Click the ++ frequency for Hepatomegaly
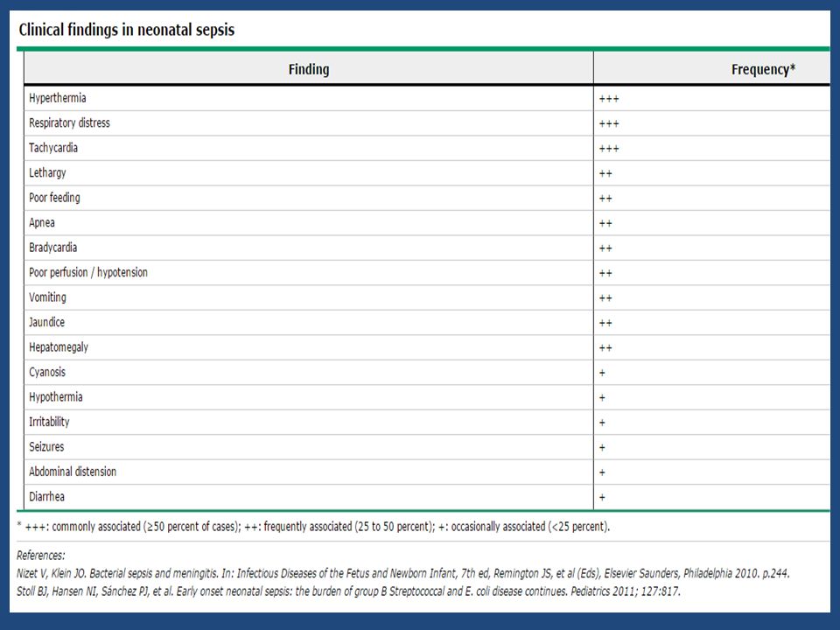This screenshot has height=630, width=840. tap(605, 348)
